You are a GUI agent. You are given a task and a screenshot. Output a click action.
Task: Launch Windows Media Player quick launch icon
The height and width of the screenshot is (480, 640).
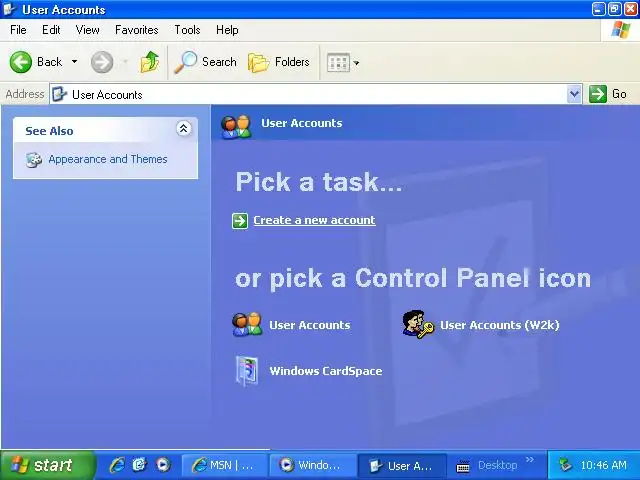(x=163, y=464)
